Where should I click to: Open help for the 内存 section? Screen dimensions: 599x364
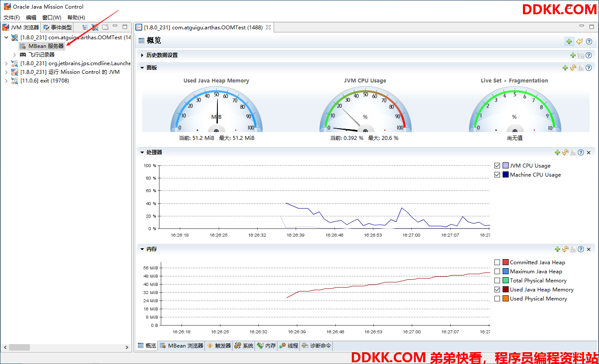pyautogui.click(x=581, y=249)
